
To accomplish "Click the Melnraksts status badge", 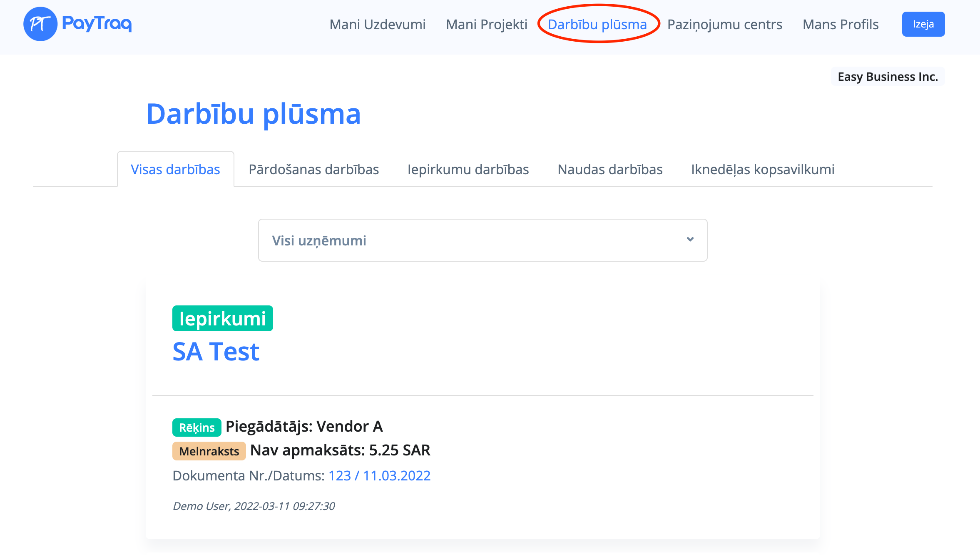I will [x=209, y=451].
